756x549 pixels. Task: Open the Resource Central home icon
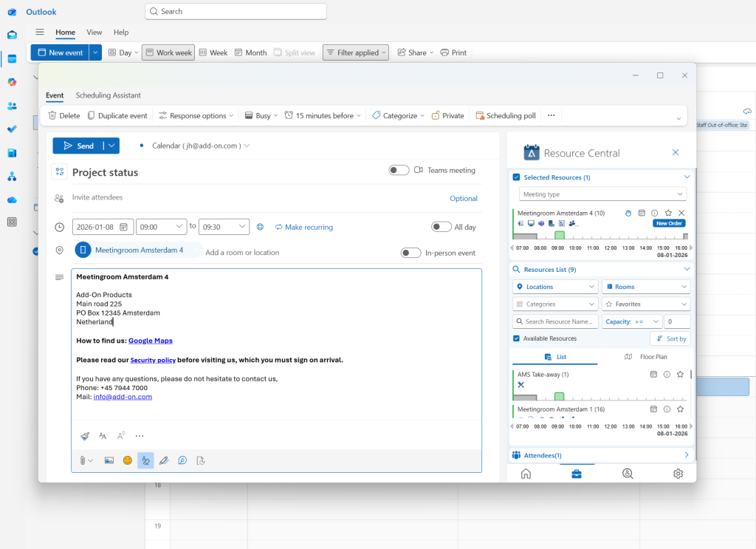[526, 474]
